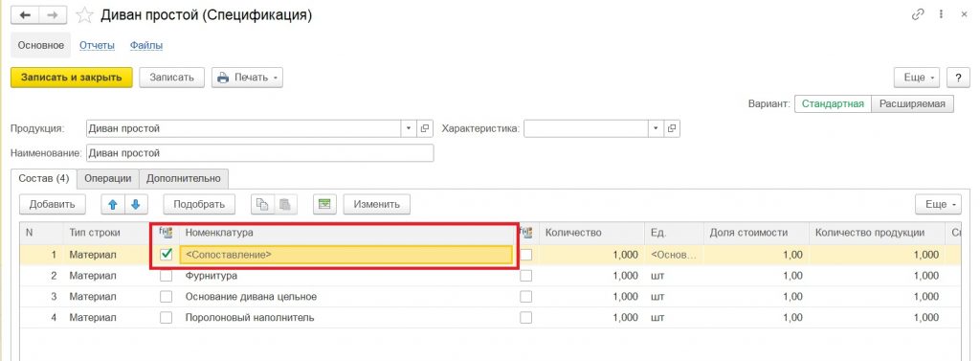Click the Ед. column header
This screenshot has width=980, height=361.
point(674,232)
